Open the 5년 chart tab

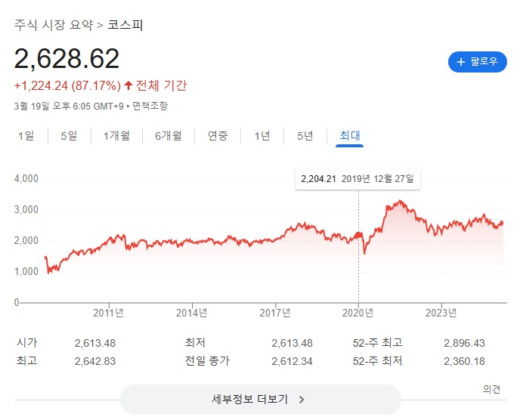point(305,136)
